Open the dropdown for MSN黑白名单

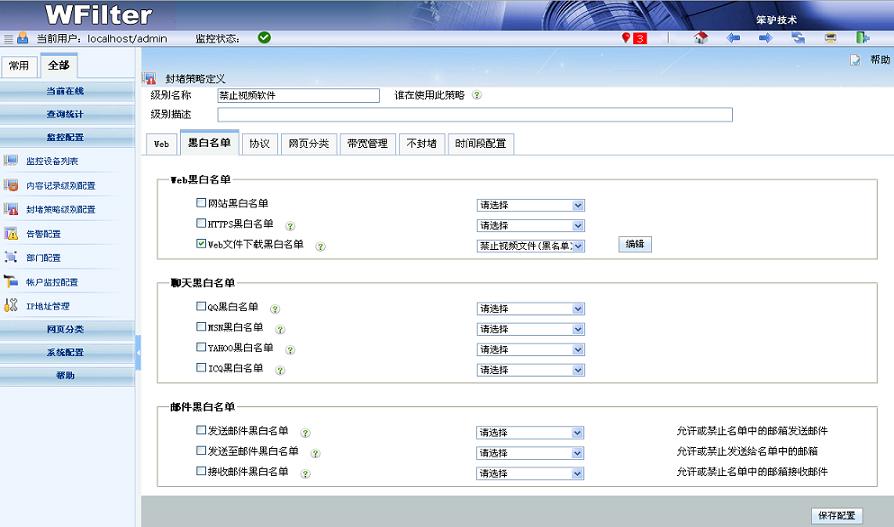[x=530, y=329]
